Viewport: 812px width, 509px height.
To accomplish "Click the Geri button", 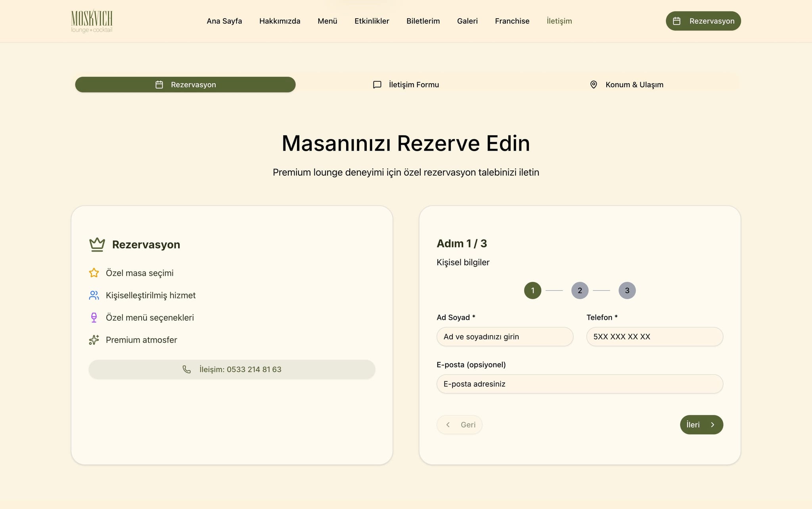I will [460, 425].
